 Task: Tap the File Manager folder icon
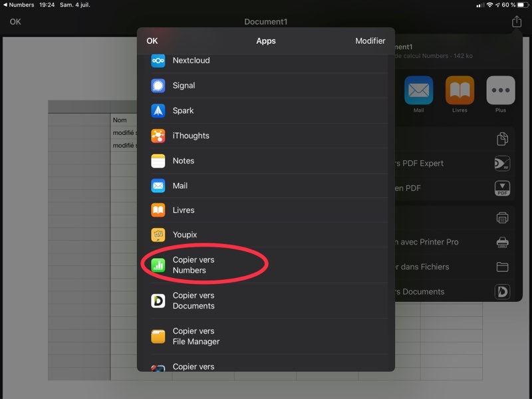158,336
